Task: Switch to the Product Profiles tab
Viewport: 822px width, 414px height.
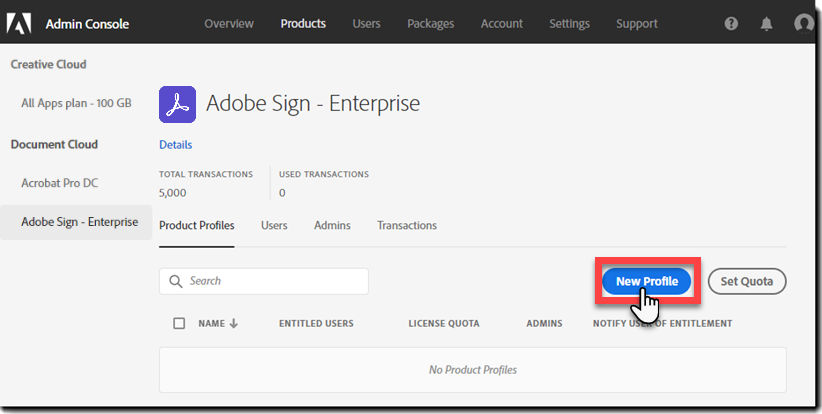Action: (197, 225)
